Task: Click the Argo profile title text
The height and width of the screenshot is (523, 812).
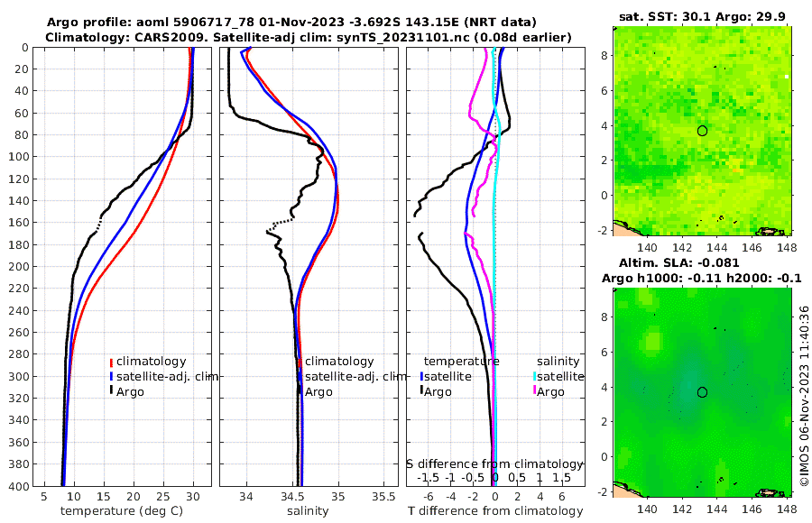Action: (291, 23)
